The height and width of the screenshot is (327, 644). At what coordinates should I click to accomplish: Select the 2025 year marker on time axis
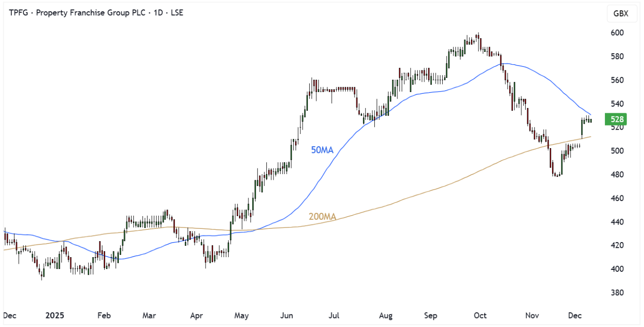click(x=55, y=315)
